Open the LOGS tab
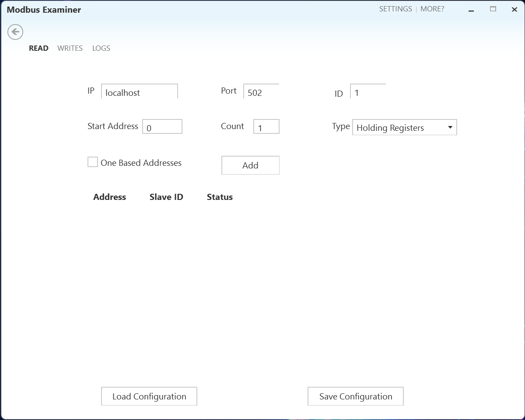 pos(101,48)
